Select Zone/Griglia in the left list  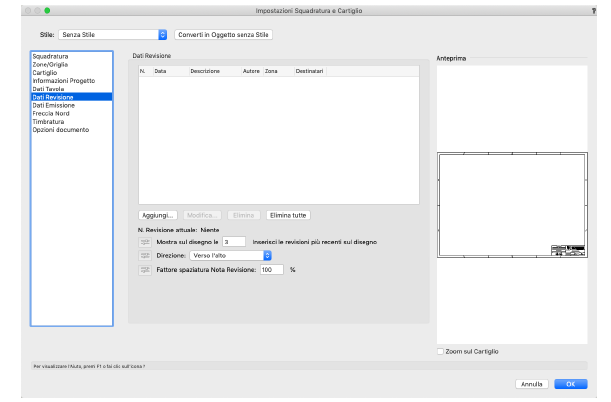tap(72, 64)
